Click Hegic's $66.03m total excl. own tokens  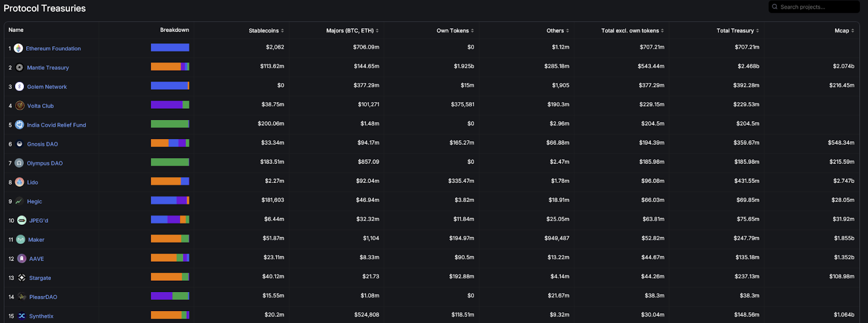click(653, 200)
